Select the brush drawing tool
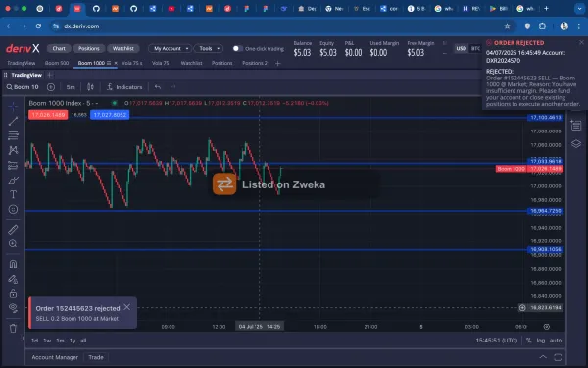 click(x=13, y=181)
